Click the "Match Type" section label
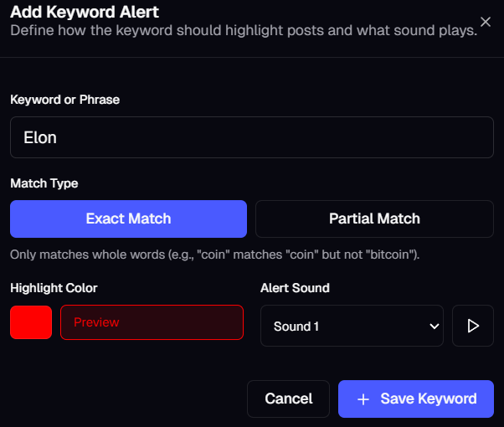 coord(44,183)
